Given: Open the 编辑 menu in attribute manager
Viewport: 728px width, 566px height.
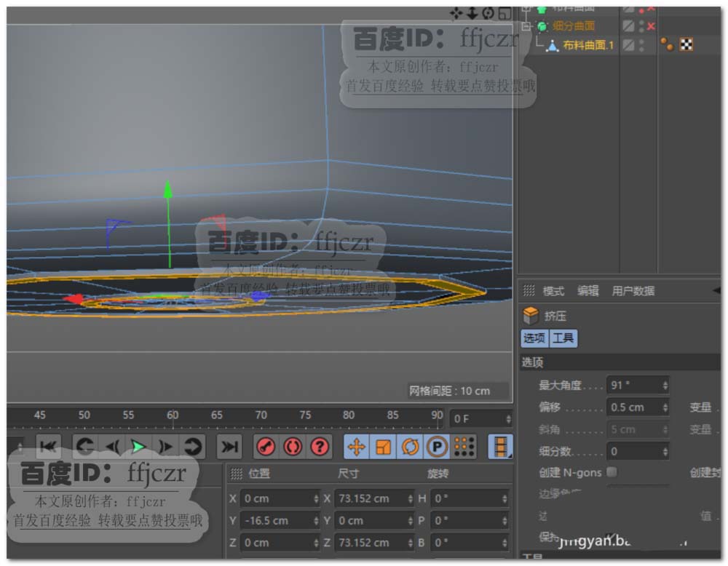Looking at the screenshot, I should [x=587, y=291].
